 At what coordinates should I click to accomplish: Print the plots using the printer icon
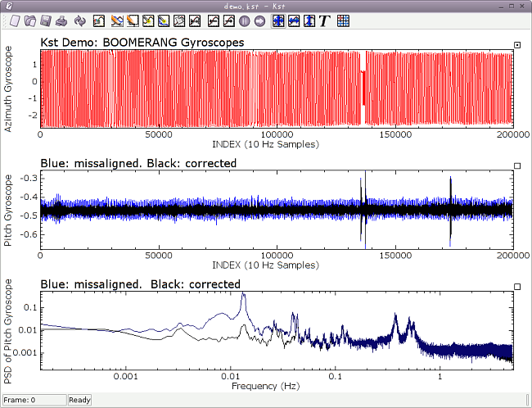click(62, 20)
